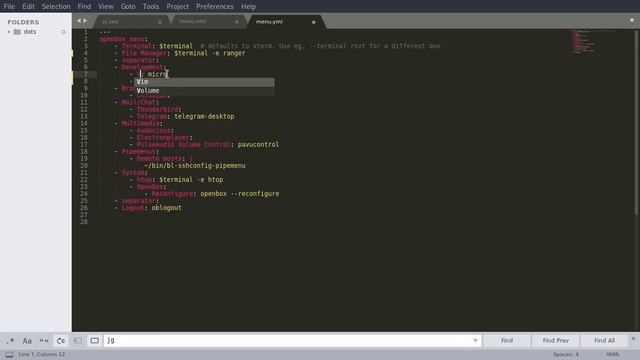Click '$terminal -e ranger' on line 4

pos(210,53)
